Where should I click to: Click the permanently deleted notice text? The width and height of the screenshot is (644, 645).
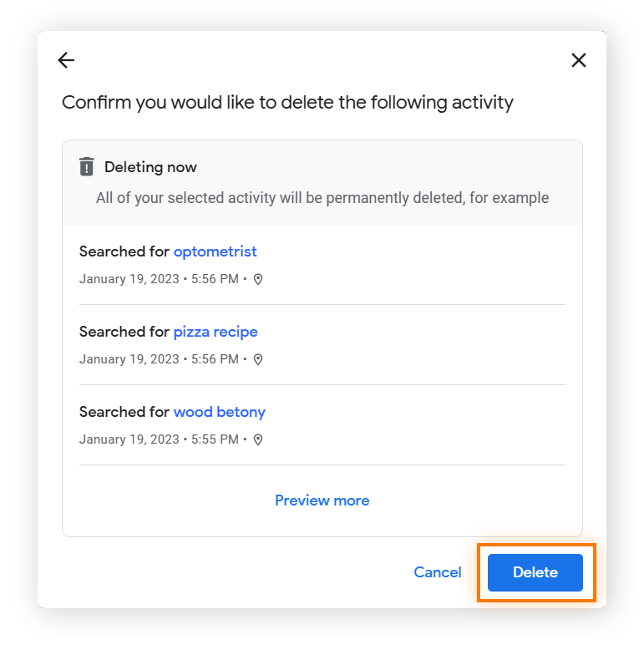coord(322,198)
